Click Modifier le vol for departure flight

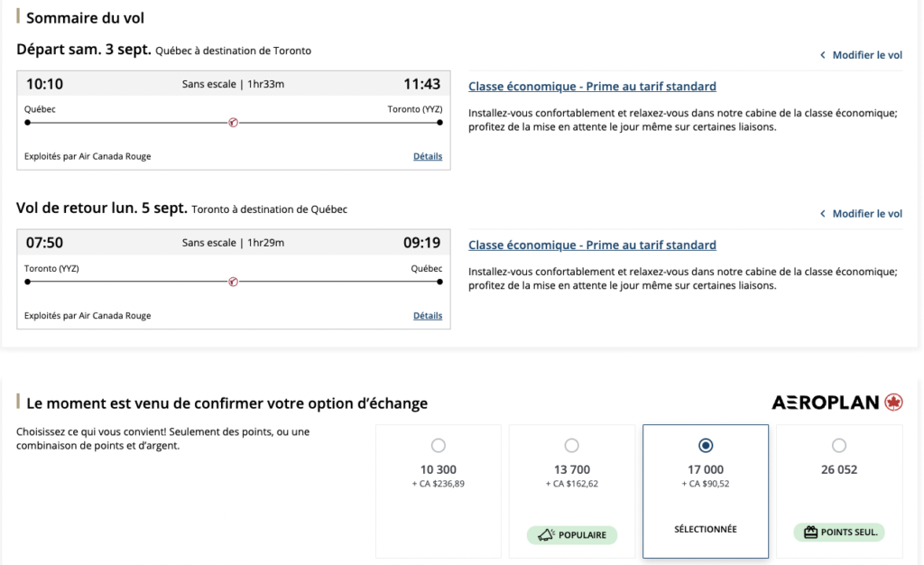coord(867,55)
